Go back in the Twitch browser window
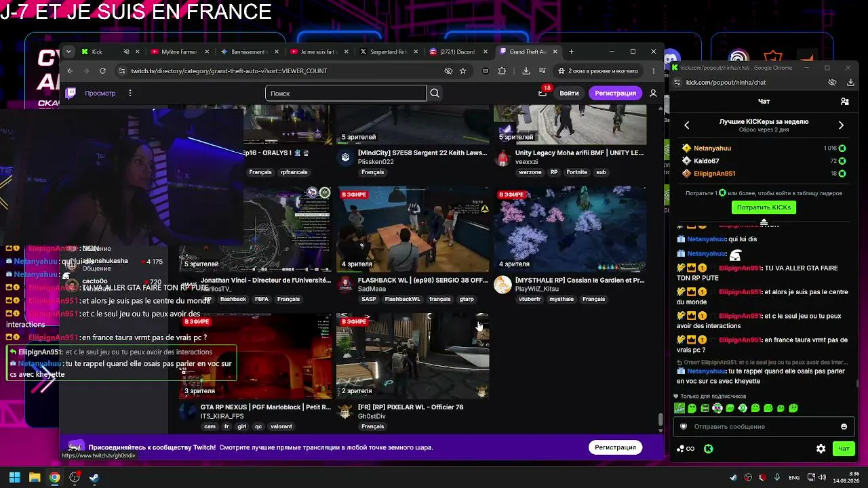The width and height of the screenshot is (868, 488). point(70,70)
